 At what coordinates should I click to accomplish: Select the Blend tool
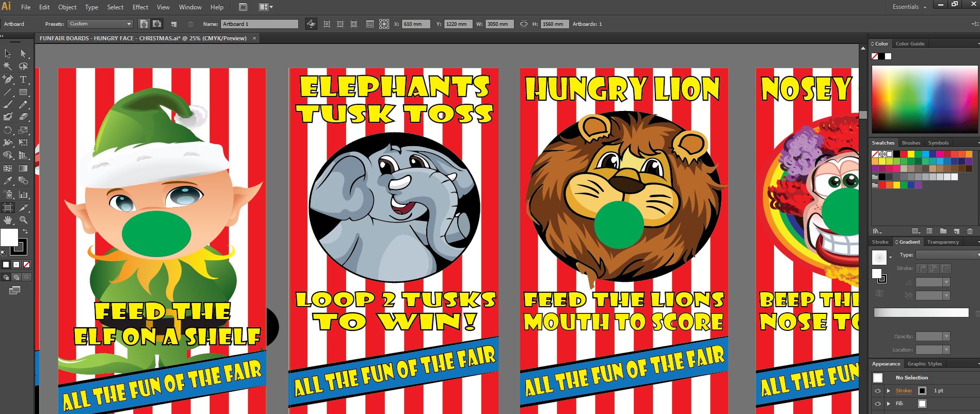23,181
